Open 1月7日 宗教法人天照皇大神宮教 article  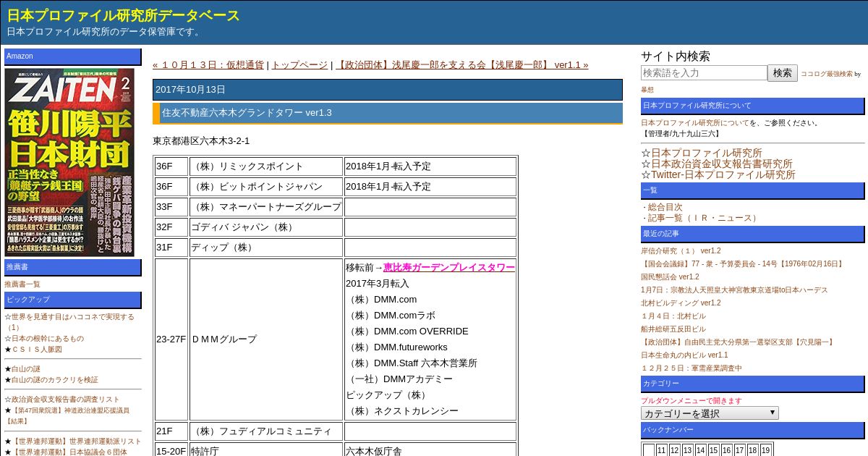tap(734, 290)
